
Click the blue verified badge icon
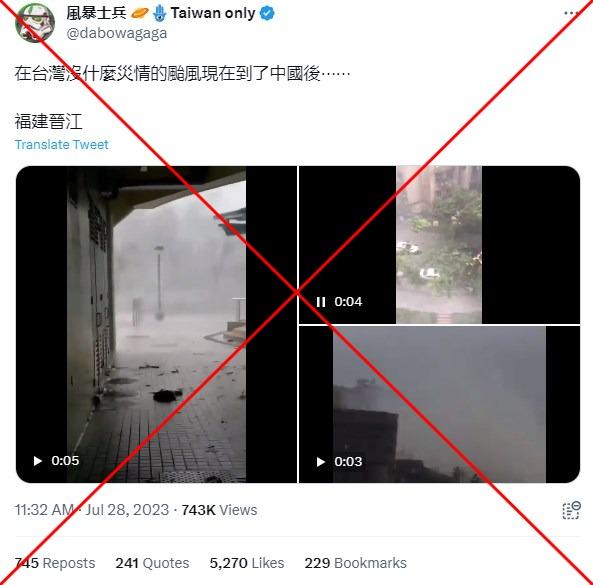tap(267, 14)
